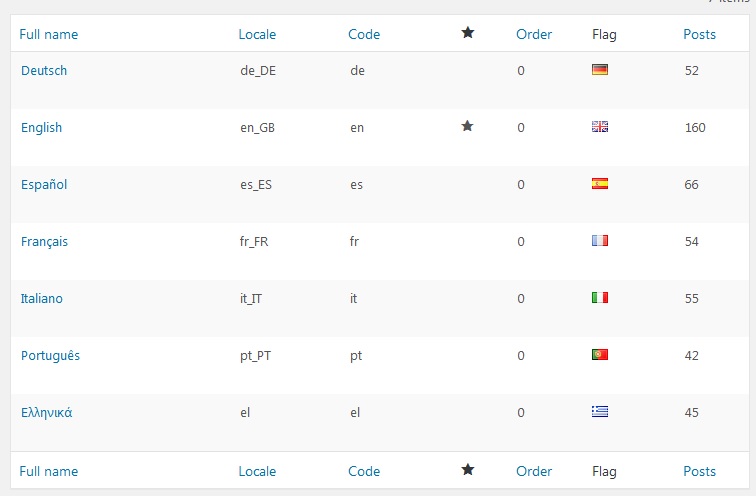Sort by the star column in footer
756x496 pixels.
(x=468, y=469)
